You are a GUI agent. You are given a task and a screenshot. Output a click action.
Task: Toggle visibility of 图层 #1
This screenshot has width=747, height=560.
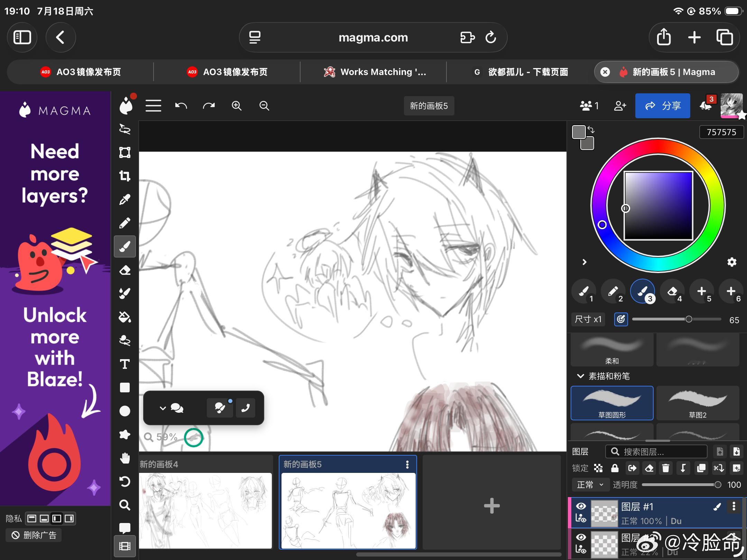tap(581, 506)
